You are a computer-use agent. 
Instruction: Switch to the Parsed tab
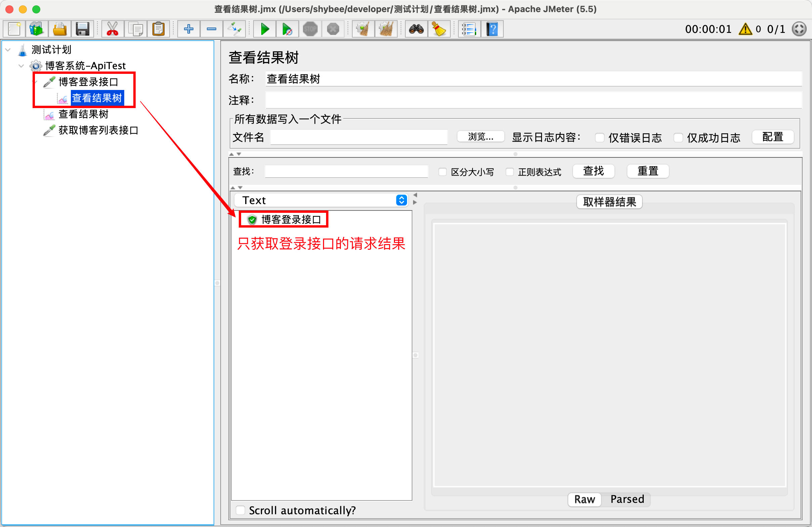click(x=627, y=499)
